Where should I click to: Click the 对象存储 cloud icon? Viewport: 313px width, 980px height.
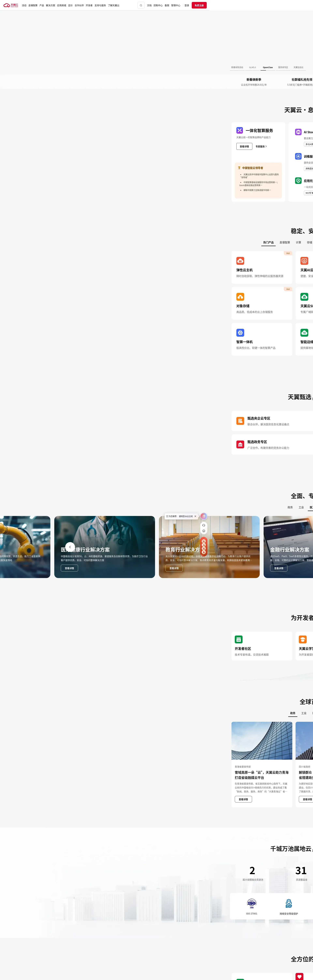(240, 297)
